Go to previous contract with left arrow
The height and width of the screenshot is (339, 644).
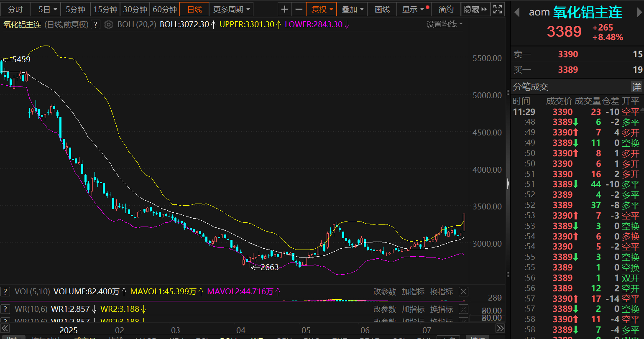point(517,13)
